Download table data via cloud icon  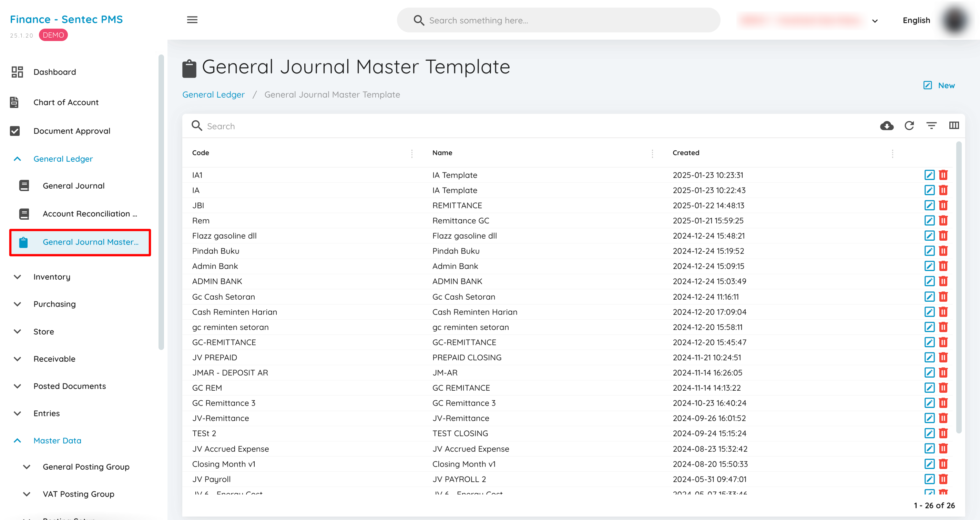pos(887,126)
